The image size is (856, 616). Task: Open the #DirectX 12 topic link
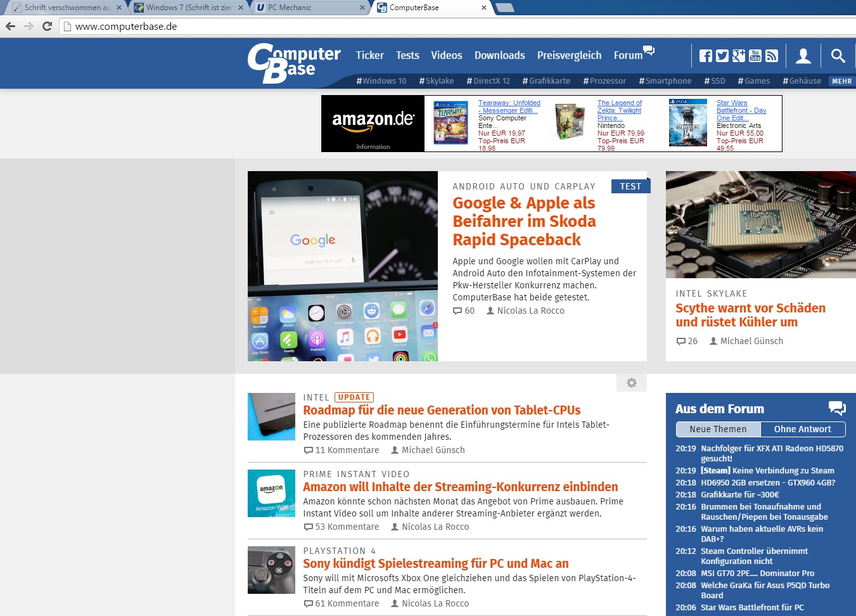pos(488,81)
